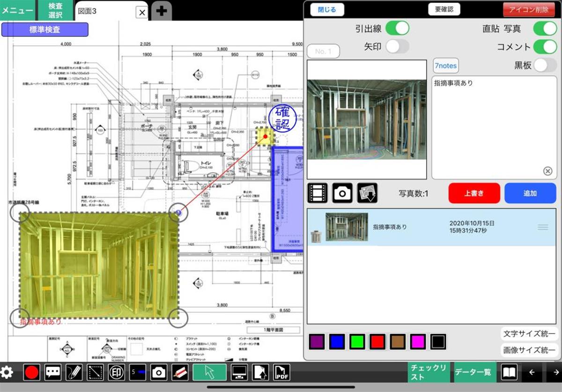The image size is (562, 392).
Task: Open the eraser tool in bottom toolbar
Action: (x=180, y=373)
